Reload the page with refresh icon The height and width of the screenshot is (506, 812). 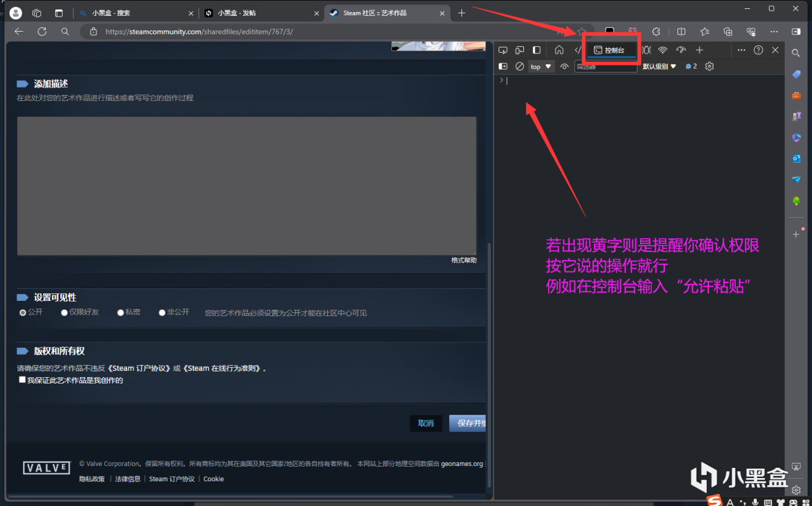click(42, 31)
